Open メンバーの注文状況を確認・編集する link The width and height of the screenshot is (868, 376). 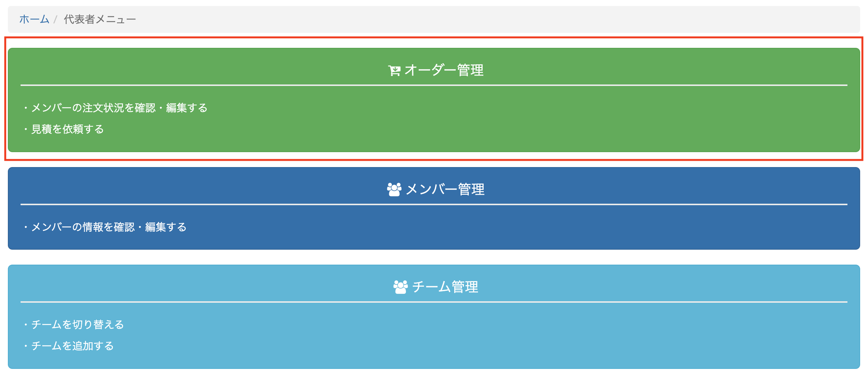tap(119, 108)
